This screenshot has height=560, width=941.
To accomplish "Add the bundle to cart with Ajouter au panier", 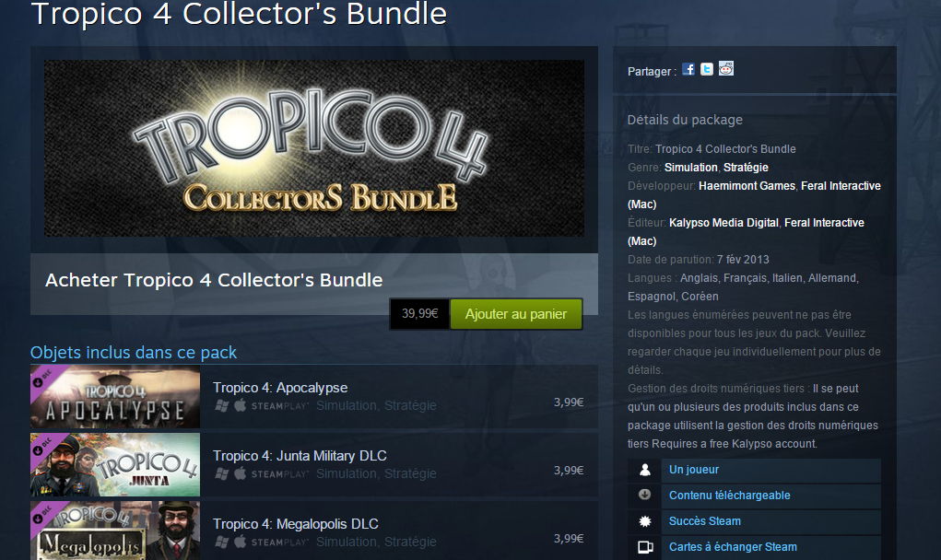I will (x=516, y=314).
